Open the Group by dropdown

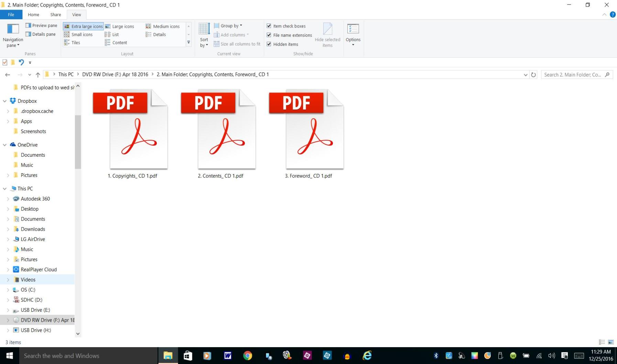pos(228,26)
